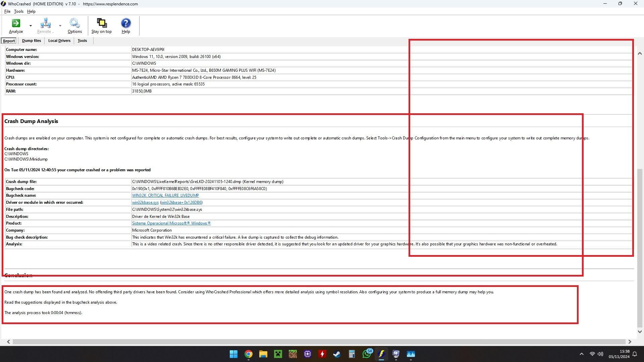
Task: Click the Crash Dump Analysis heading
Action: pyautogui.click(x=31, y=121)
